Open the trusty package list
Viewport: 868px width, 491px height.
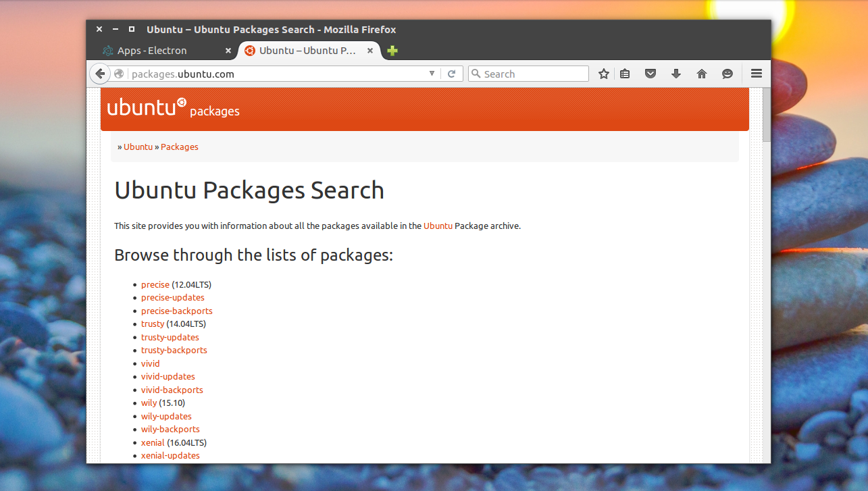coord(153,324)
